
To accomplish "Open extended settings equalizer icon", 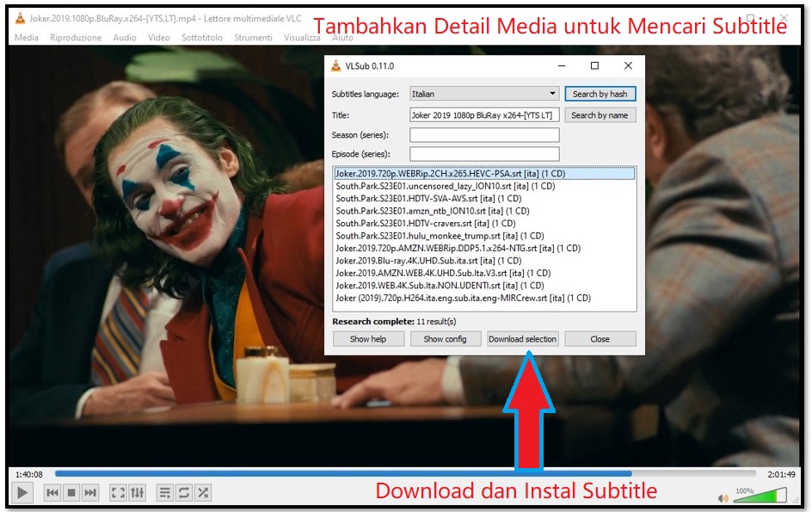I will (x=138, y=492).
